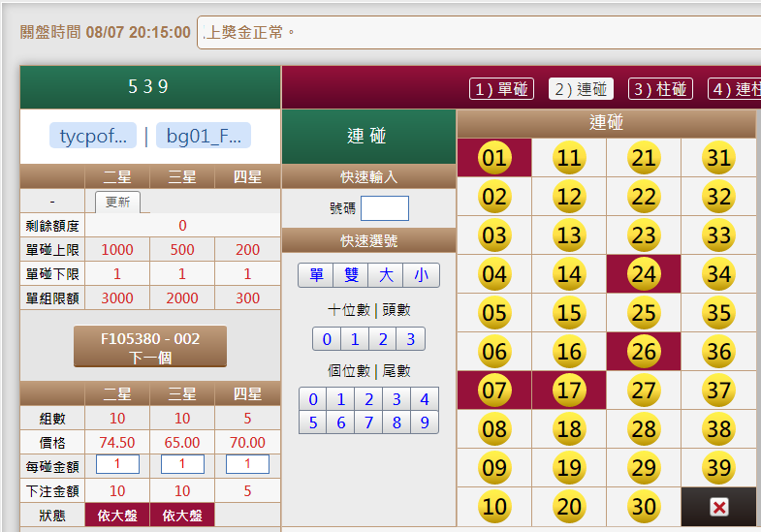Pick ball number 10
The height and width of the screenshot is (532, 761).
click(494, 507)
